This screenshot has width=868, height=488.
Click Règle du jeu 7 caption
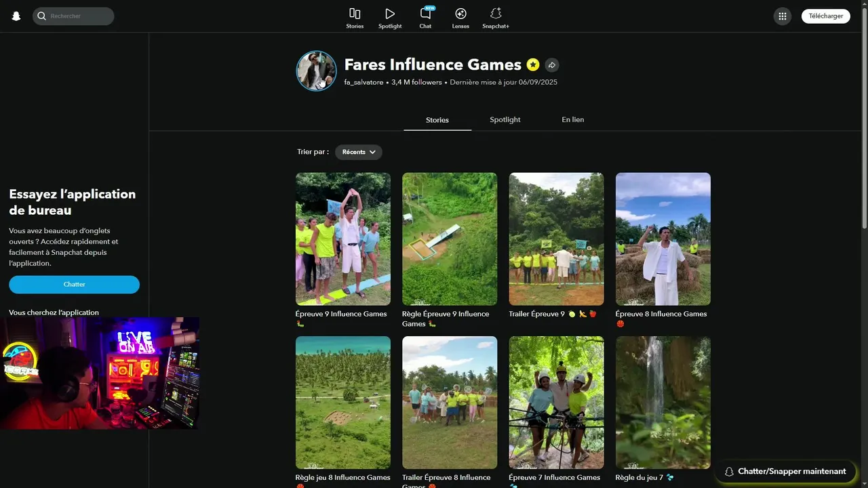(x=645, y=477)
